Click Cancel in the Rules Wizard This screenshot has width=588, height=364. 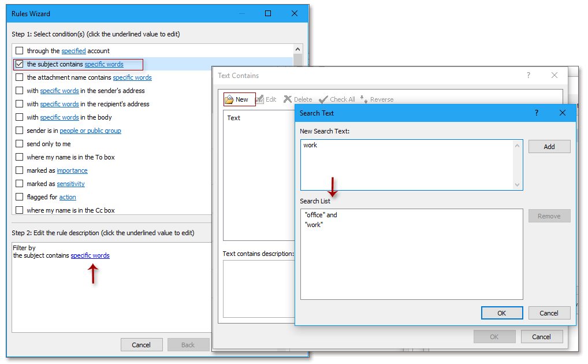tap(142, 345)
